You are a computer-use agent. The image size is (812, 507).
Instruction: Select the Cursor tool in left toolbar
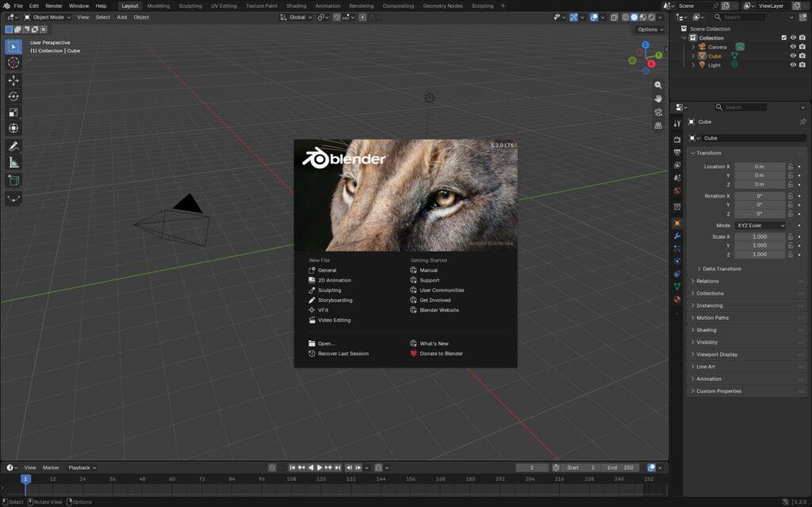pyautogui.click(x=13, y=63)
